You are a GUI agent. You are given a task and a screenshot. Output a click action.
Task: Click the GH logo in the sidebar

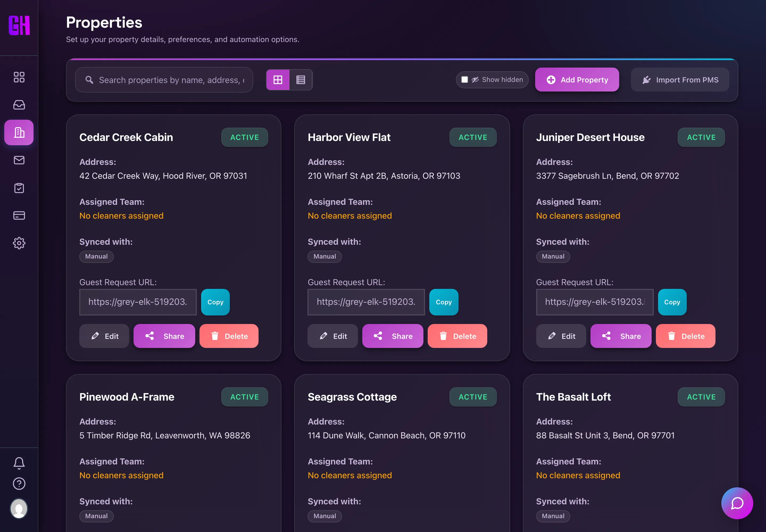(19, 25)
